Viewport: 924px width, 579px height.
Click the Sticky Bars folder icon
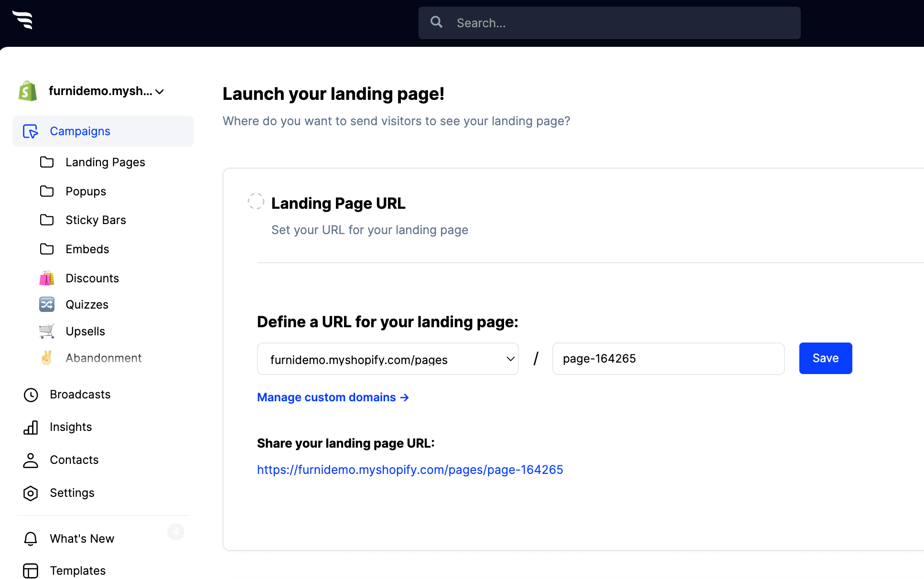coord(47,220)
